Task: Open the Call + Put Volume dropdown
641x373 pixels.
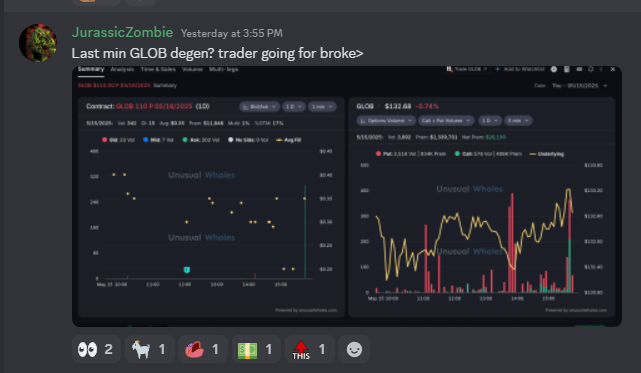Action: [446, 120]
